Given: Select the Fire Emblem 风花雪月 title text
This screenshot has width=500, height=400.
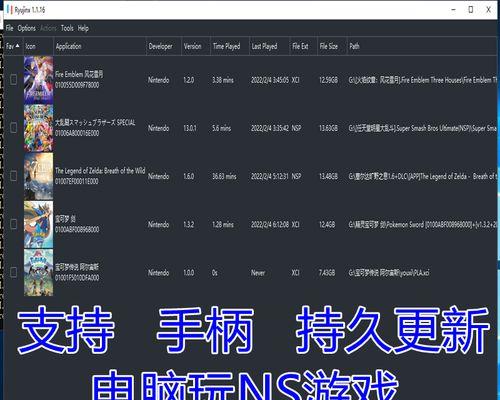Looking at the screenshot, I should tap(79, 74).
